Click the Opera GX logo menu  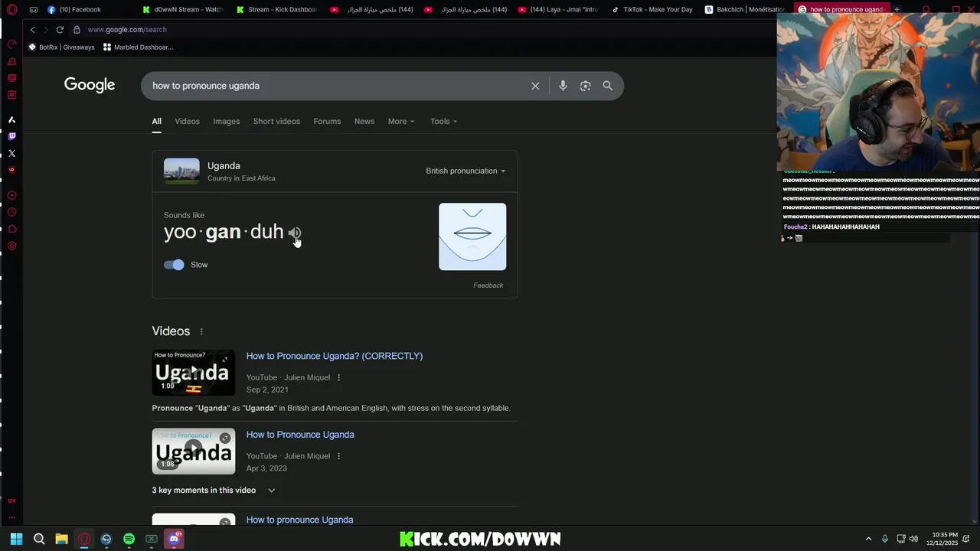pyautogui.click(x=11, y=10)
